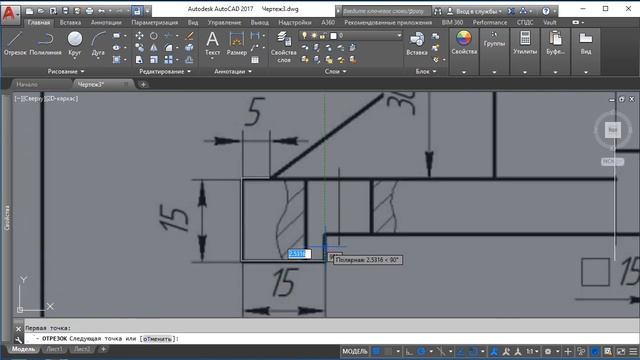
Task: Expand the Аннотации panel
Action: click(x=233, y=71)
